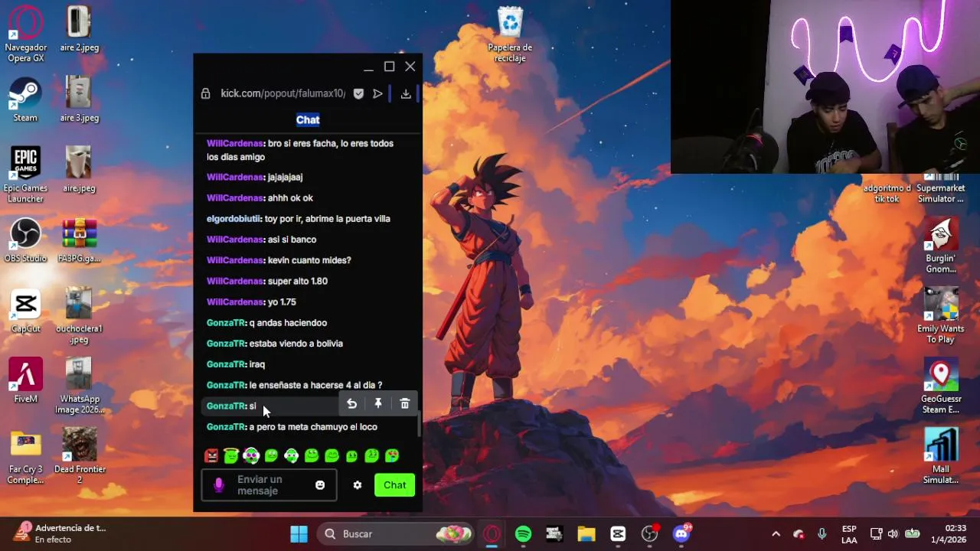Screen dimensions: 980x551
Task: Select ouchoclera1.jpeg desktop file
Action: tap(80, 316)
